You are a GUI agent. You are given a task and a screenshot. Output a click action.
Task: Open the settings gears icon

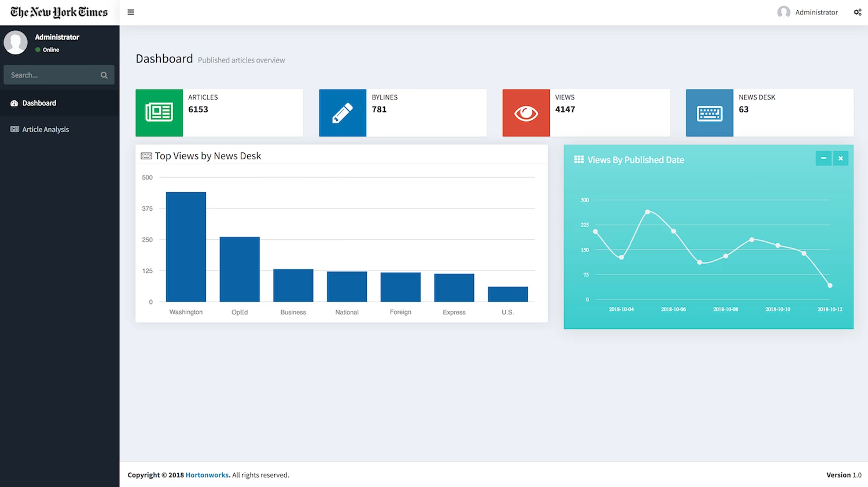tap(858, 12)
